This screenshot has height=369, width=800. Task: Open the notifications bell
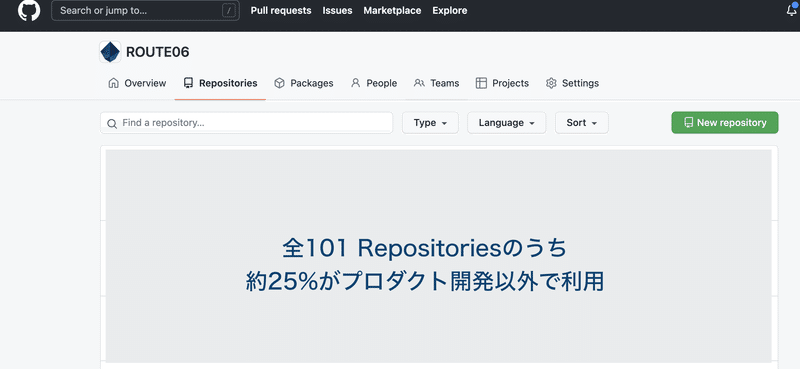(791, 10)
